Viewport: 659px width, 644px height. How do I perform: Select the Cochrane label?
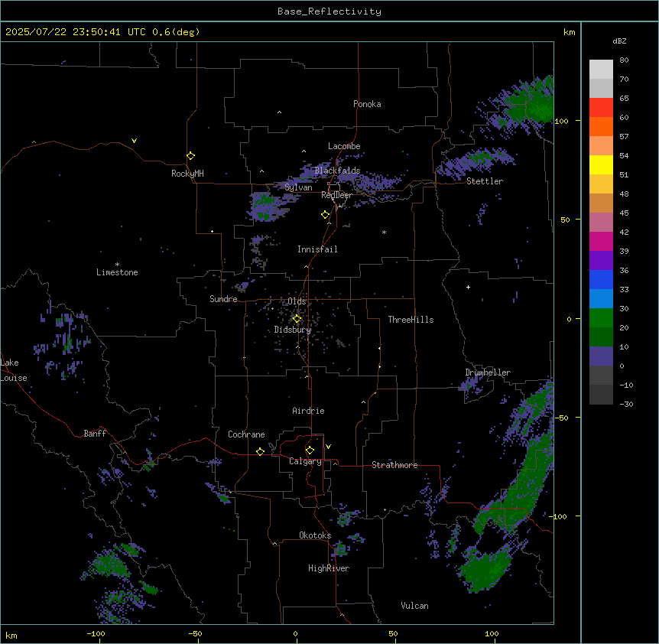[246, 434]
